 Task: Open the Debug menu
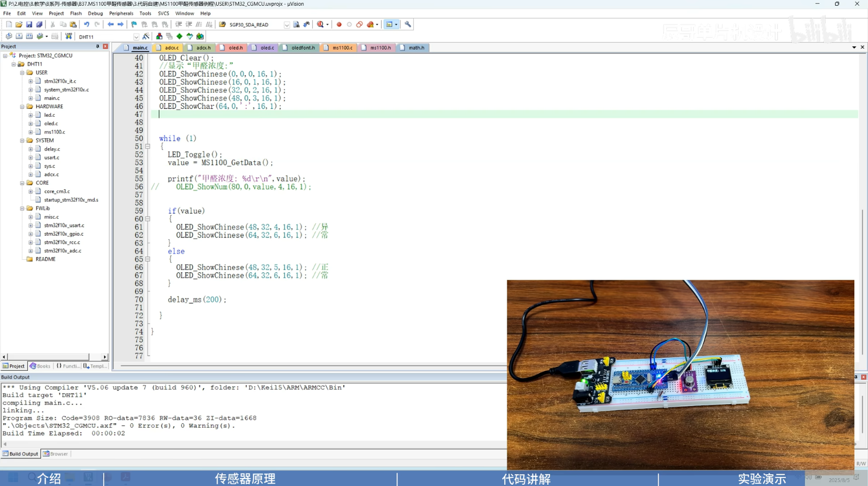point(95,13)
